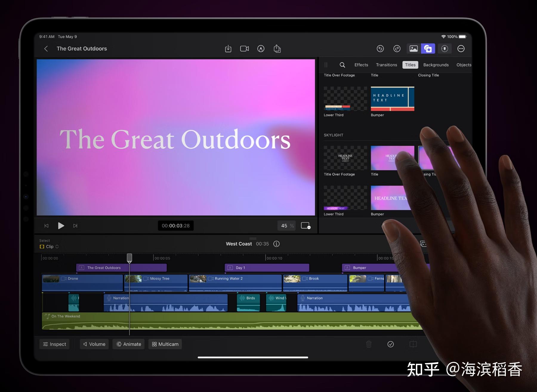Image resolution: width=537 pixels, height=392 pixels.
Task: Switch to the Backgrounds tab
Action: tap(436, 65)
